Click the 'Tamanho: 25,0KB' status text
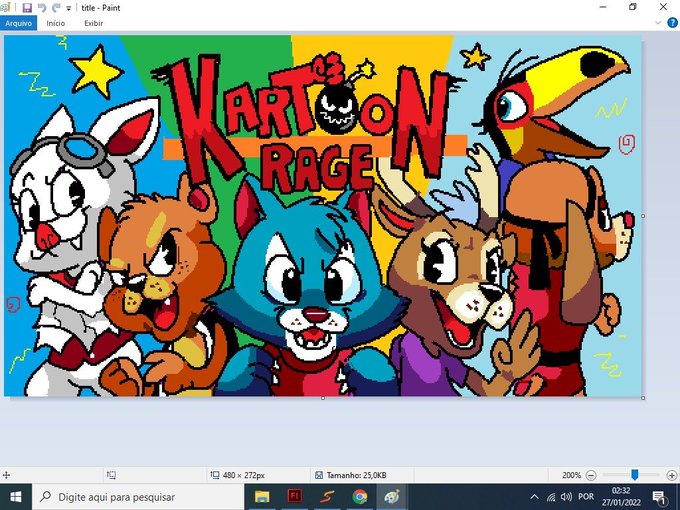 (x=356, y=475)
